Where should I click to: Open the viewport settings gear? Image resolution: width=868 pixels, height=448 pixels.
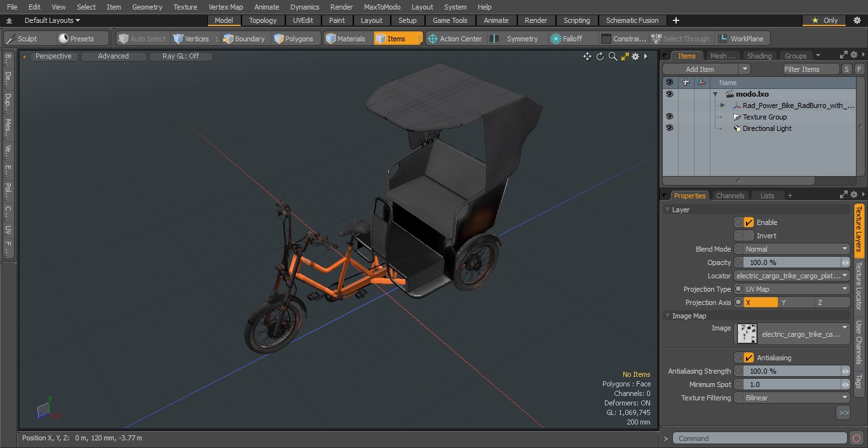coord(635,57)
